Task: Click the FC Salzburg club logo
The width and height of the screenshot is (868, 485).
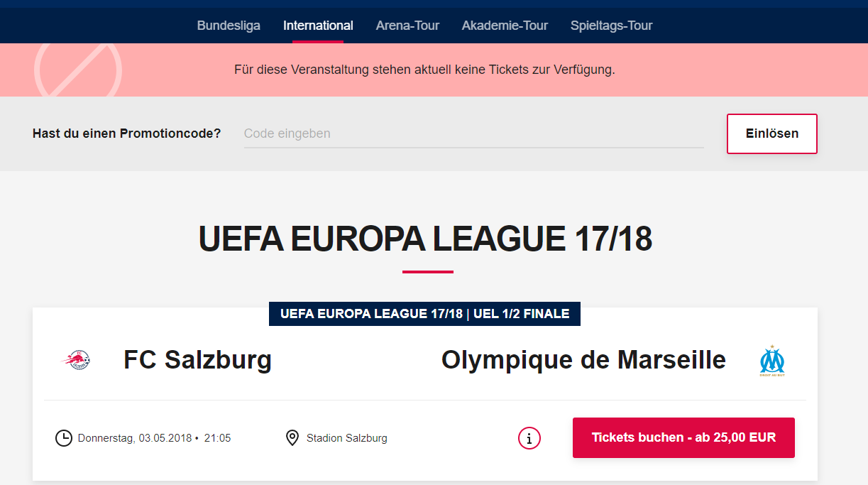Action: pos(75,361)
